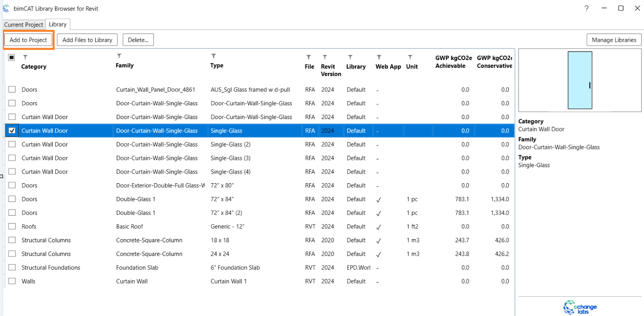Toggle the select-all checkbox in header
644x316 pixels.
click(x=11, y=58)
